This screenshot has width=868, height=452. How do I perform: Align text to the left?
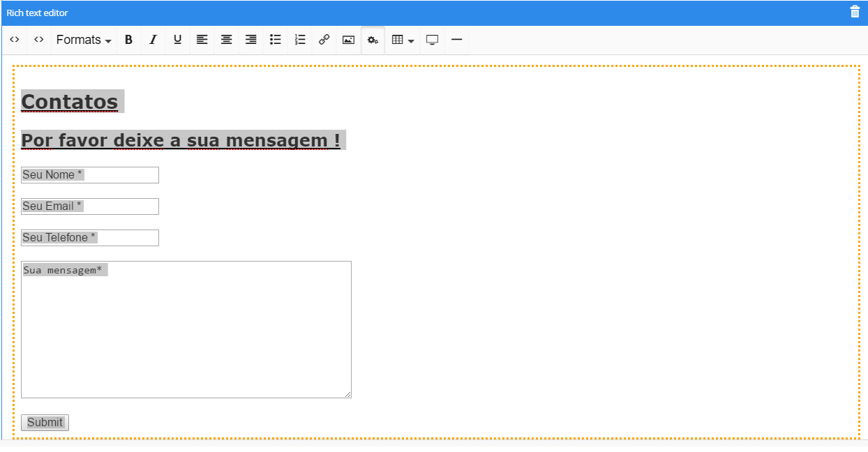pos(202,40)
